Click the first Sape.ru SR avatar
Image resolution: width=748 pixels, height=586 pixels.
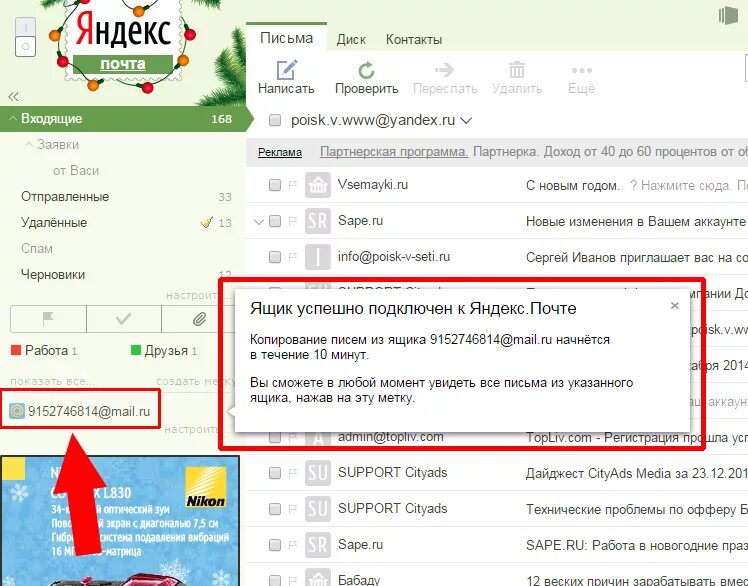318,221
